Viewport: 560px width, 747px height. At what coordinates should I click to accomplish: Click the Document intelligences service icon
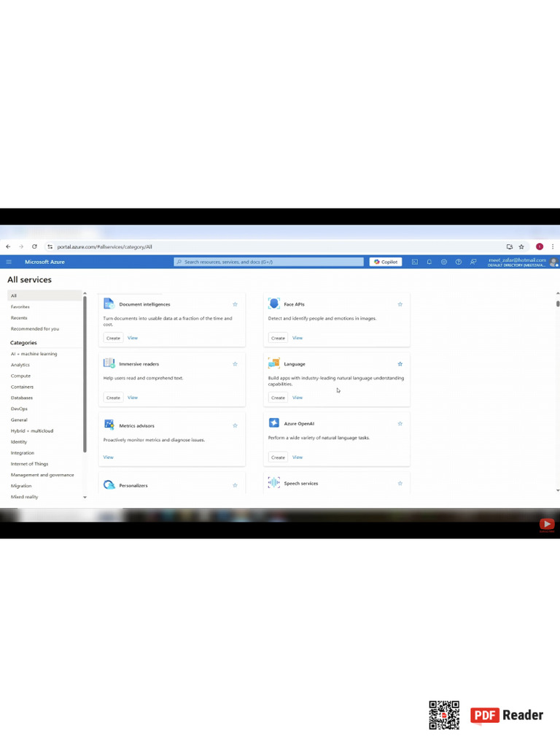109,303
